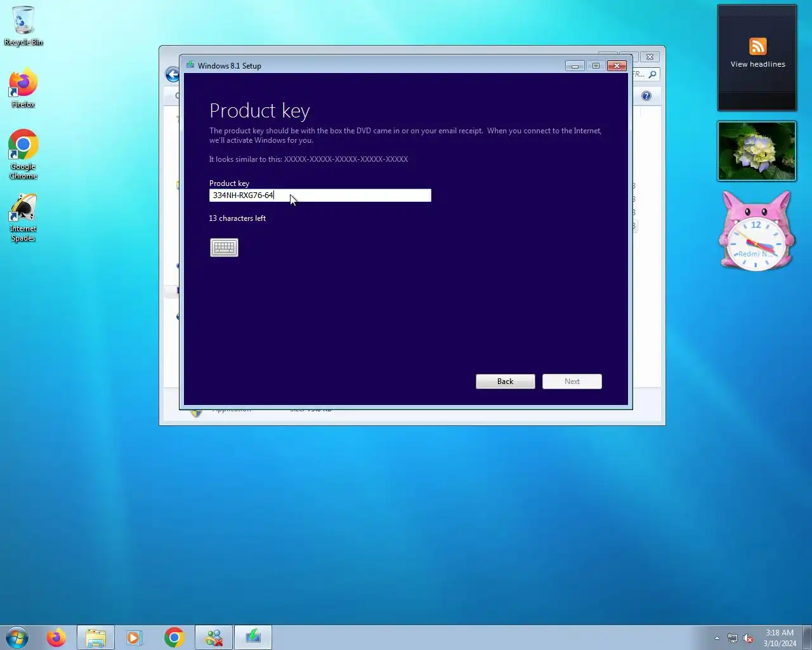
Task: Click the Next button in Setup
Action: 572,381
